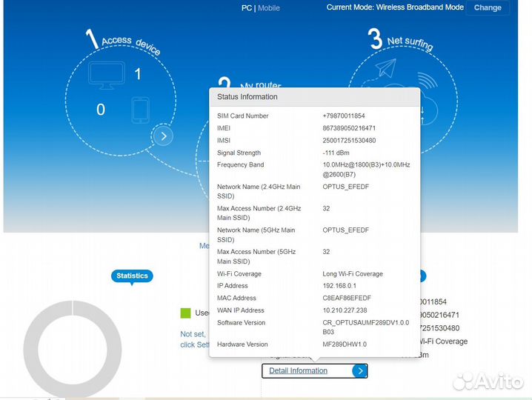Click the 2.4GHz Network Name value OPTUS_EFEDF
Screen dimensions: 532x400
point(346,187)
